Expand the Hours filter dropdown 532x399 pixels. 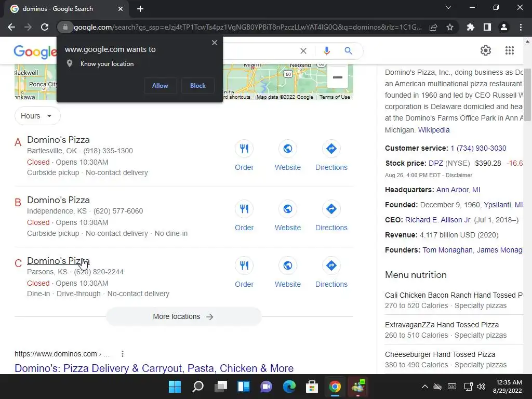coord(37,116)
